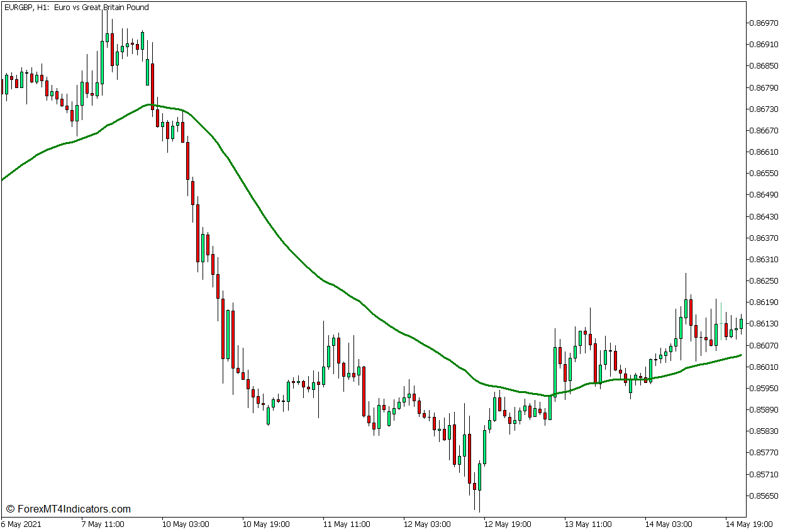This screenshot has height=532, width=790.
Task: Click the 0.86610 price scale label
Action: [764, 152]
